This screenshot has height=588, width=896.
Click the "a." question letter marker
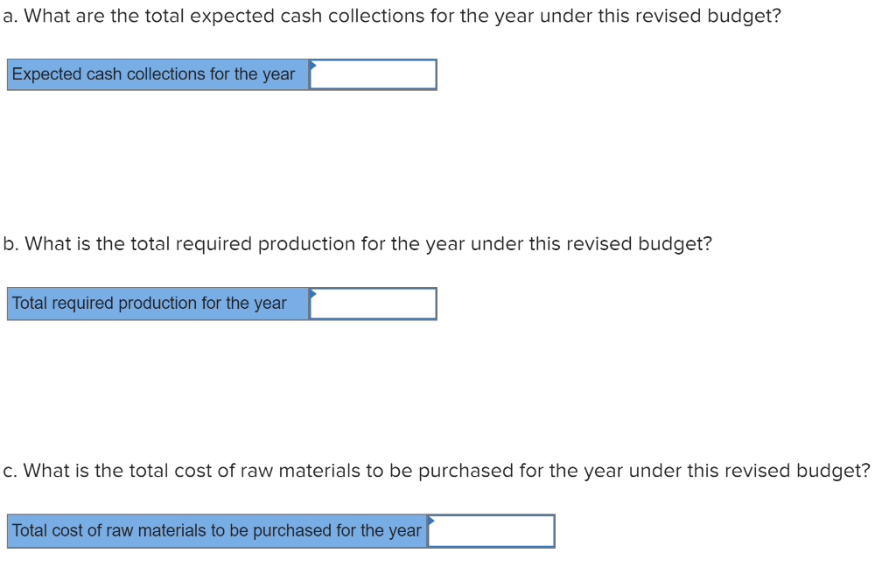(x=10, y=16)
